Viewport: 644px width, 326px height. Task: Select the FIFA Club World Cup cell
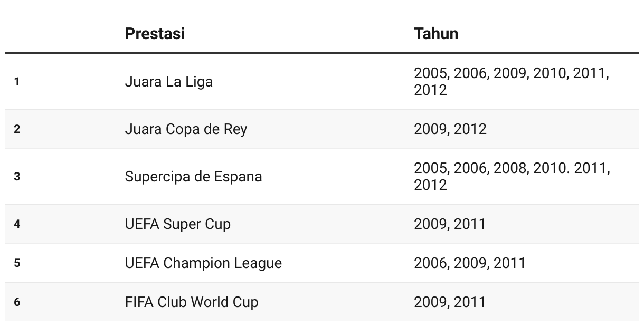[192, 302]
